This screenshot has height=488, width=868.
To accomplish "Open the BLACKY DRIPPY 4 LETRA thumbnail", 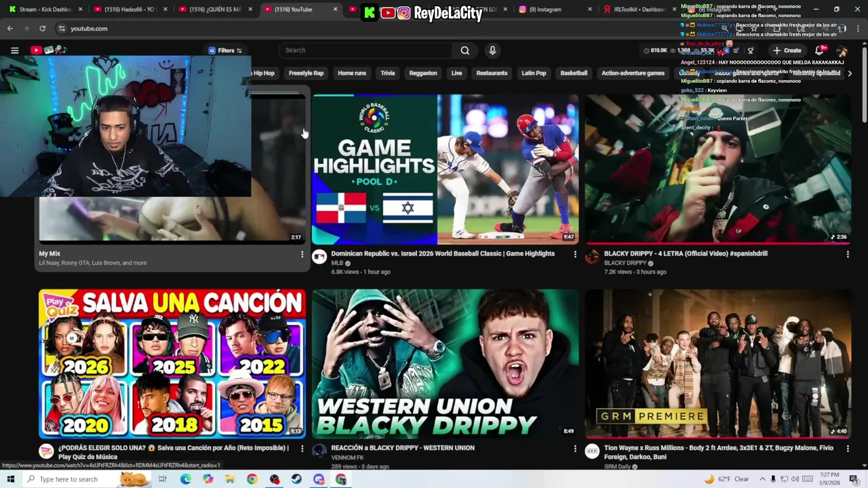I will click(718, 169).
